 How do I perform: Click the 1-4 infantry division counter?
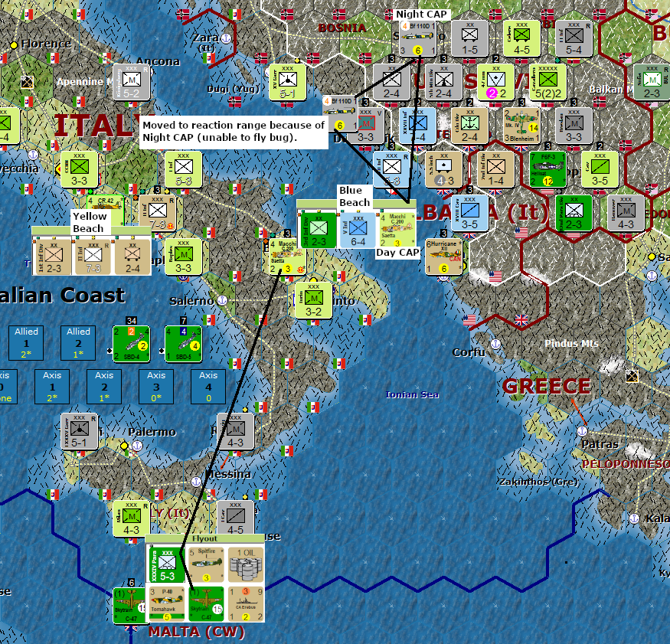495,169
